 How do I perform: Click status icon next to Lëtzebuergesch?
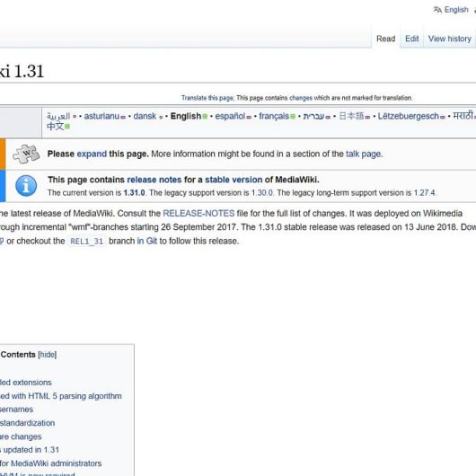(x=442, y=117)
